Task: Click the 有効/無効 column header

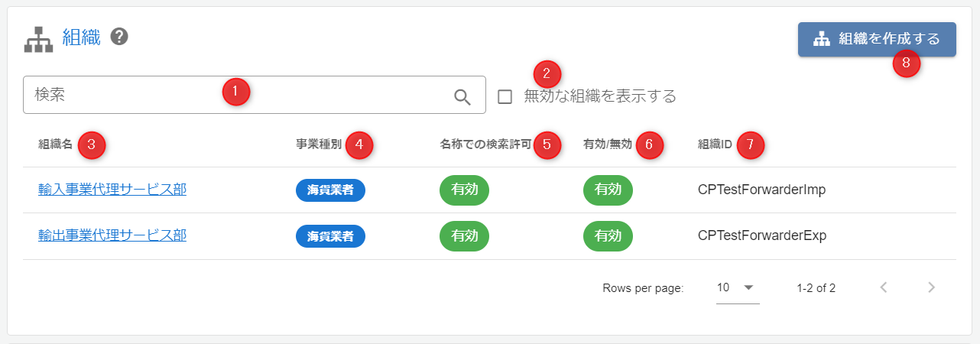Action: point(607,144)
